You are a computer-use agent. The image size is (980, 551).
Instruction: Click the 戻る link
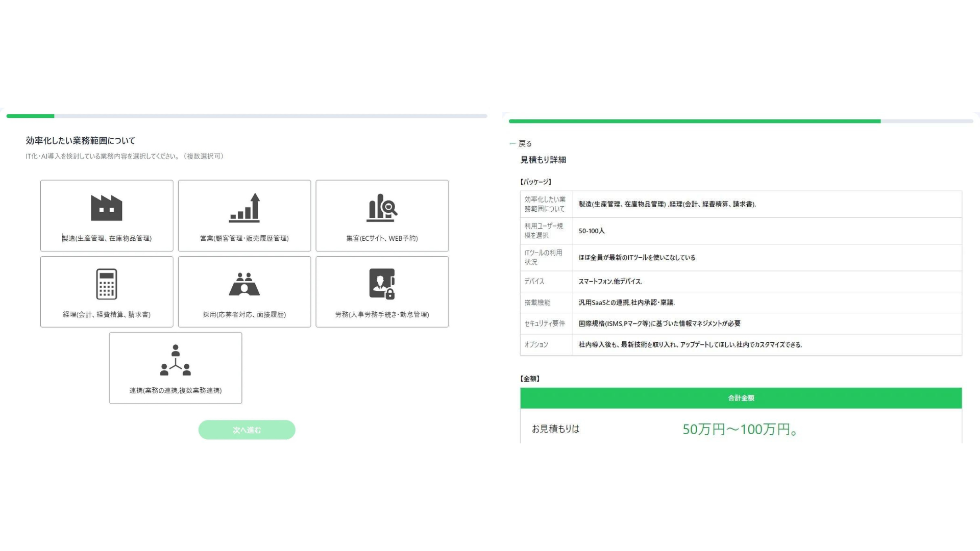(x=525, y=144)
